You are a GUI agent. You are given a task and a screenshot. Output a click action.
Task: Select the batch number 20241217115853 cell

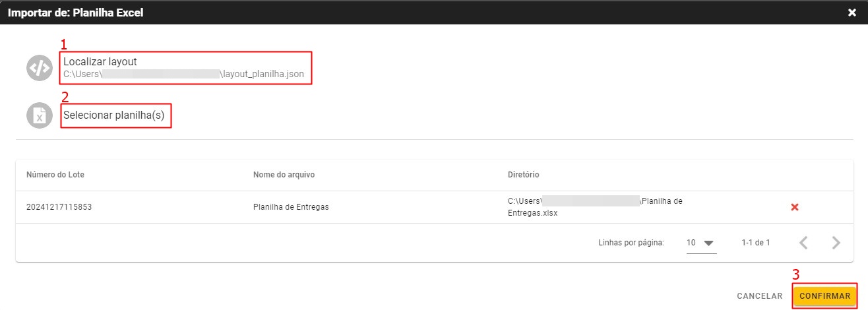click(59, 207)
